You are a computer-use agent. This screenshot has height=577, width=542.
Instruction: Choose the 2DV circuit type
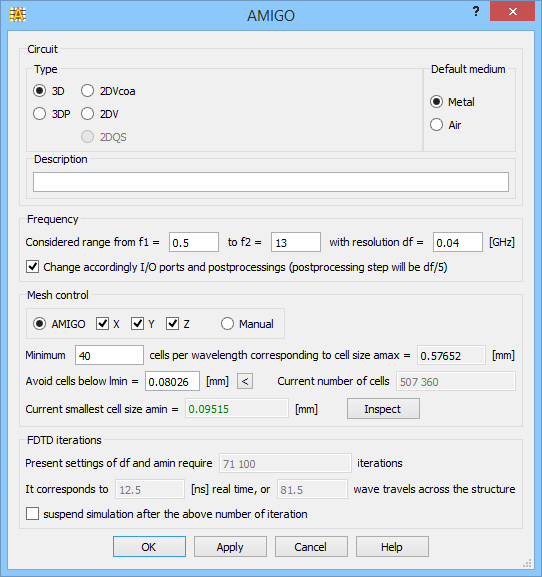point(87,114)
